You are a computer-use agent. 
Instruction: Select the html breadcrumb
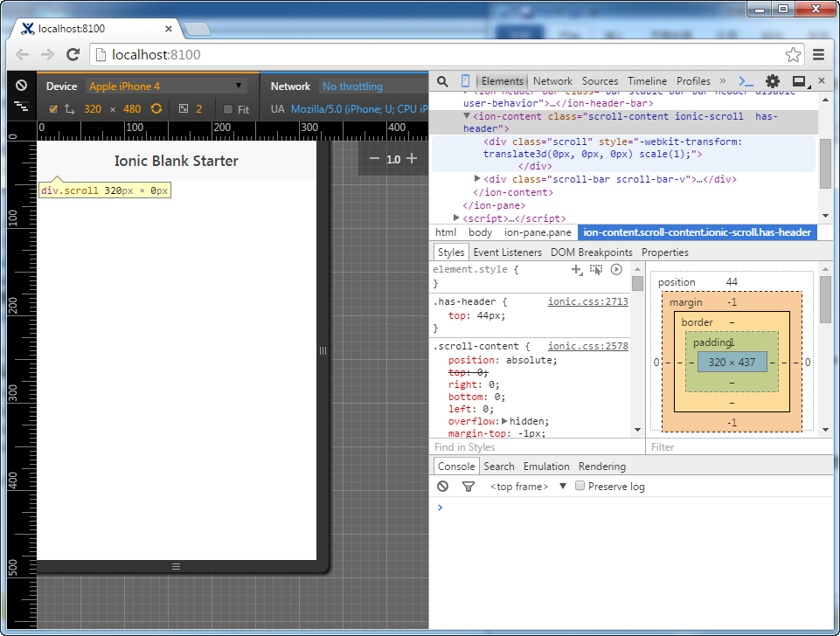click(446, 232)
